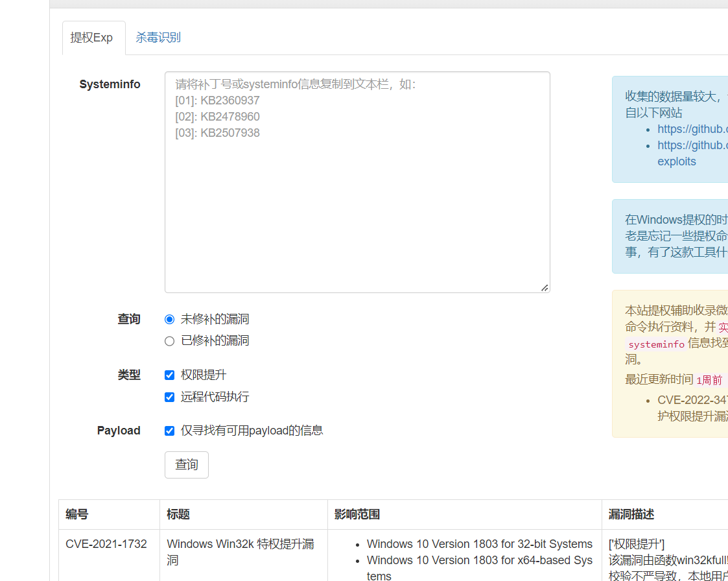
Task: Click the 1周前 update time label
Action: point(709,380)
